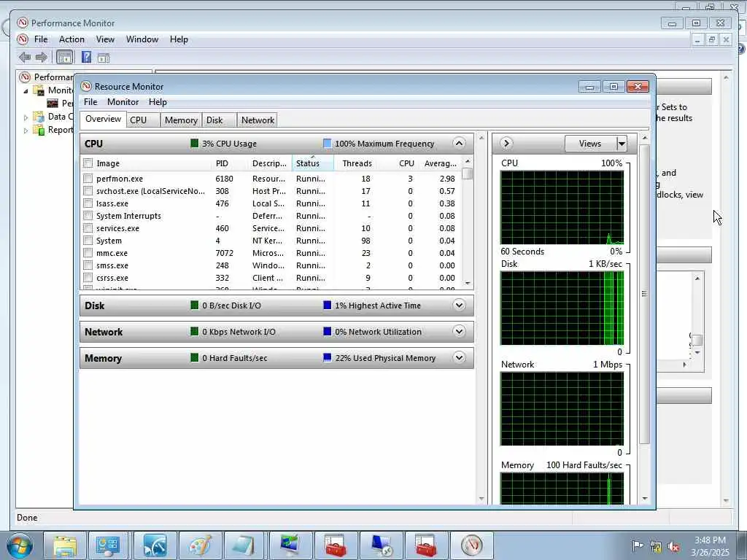This screenshot has width=747, height=560.
Task: Open the computer monitor taskbar icon
Action: point(290,545)
